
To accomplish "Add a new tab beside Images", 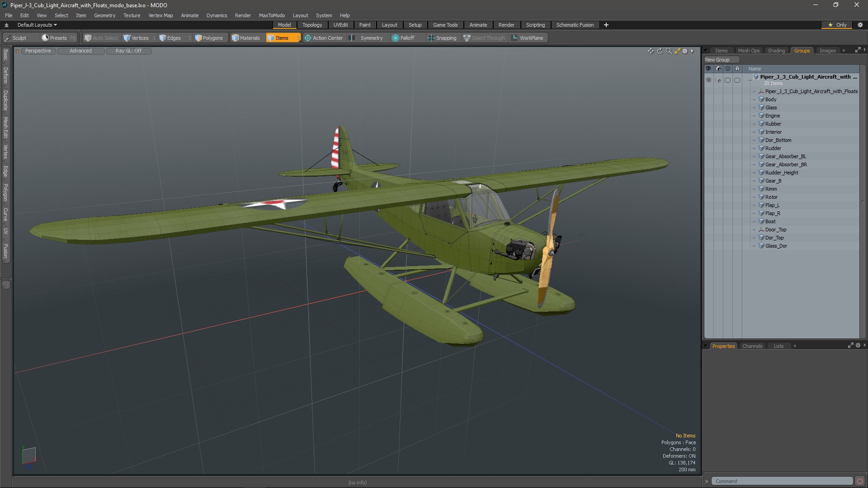I will coord(844,51).
